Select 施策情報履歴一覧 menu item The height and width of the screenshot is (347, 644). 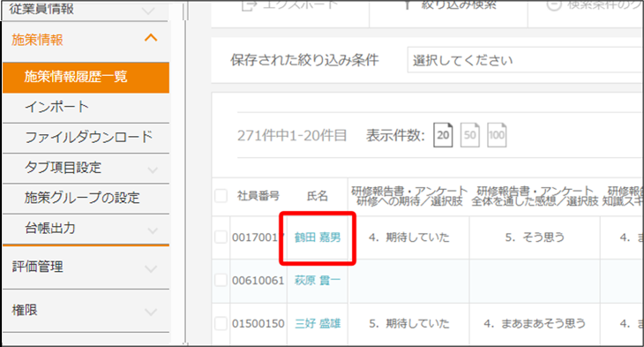coord(86,78)
